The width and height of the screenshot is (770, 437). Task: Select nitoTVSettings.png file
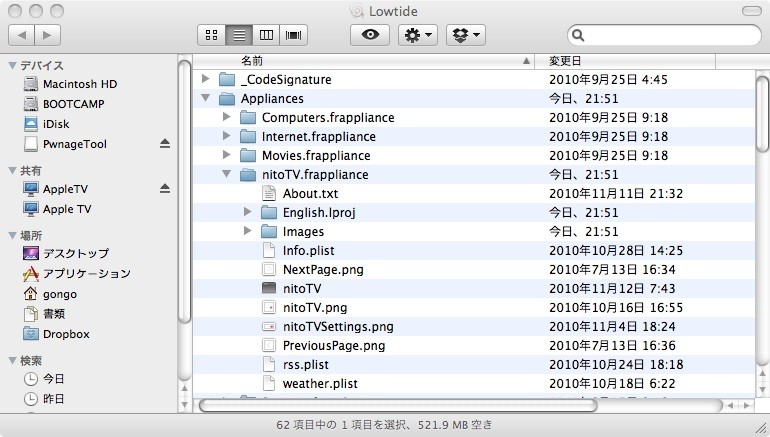(x=338, y=327)
